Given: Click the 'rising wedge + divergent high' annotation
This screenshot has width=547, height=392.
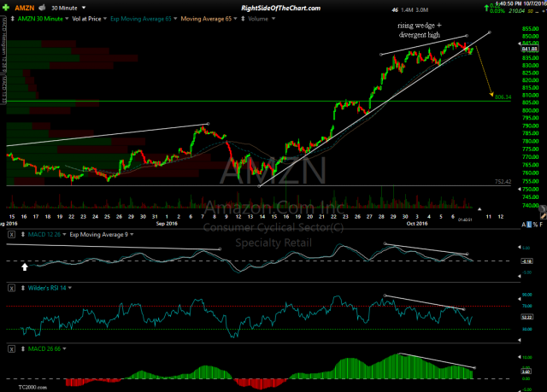Looking at the screenshot, I should 420,30.
